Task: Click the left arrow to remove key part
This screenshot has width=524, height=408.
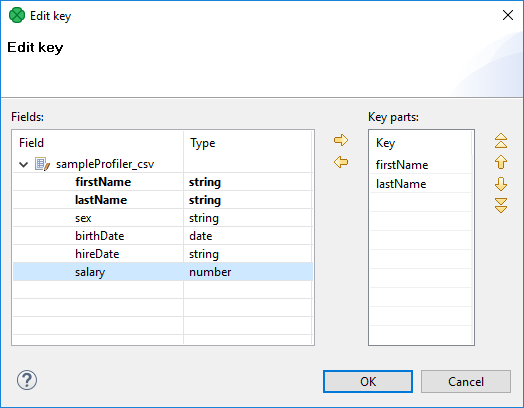Action: point(341,162)
